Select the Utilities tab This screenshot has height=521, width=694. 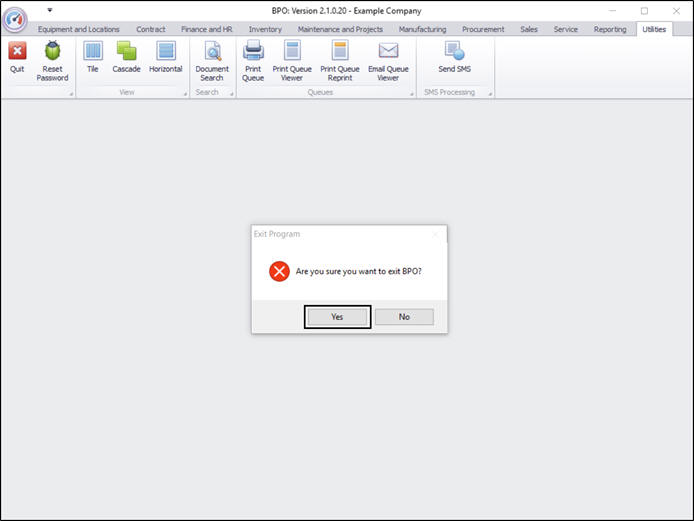[x=654, y=29]
